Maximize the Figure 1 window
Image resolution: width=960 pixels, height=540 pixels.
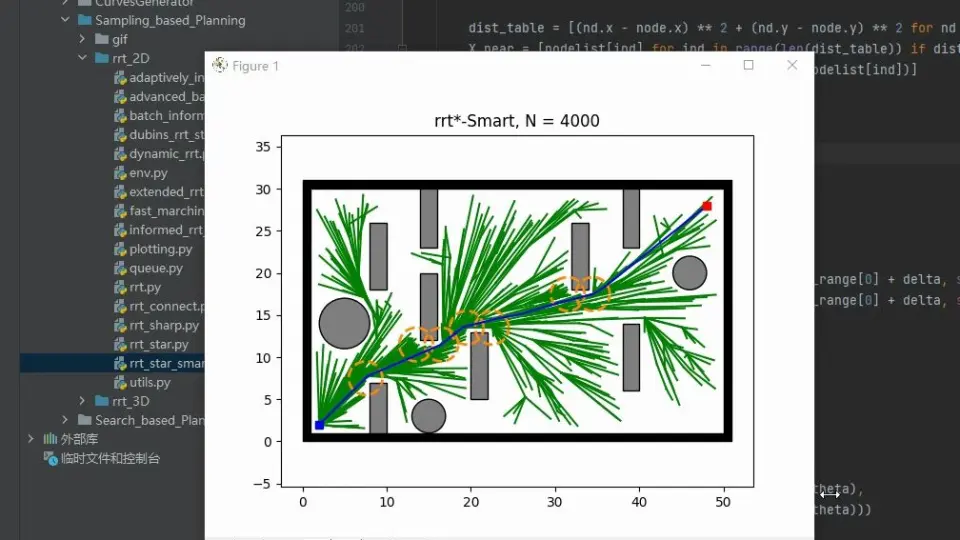coord(748,65)
